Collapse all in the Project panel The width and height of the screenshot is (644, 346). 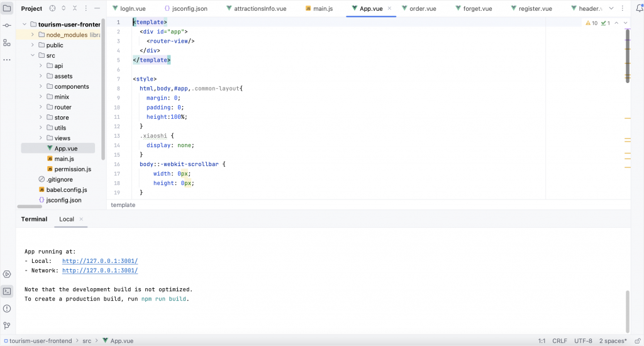point(75,9)
